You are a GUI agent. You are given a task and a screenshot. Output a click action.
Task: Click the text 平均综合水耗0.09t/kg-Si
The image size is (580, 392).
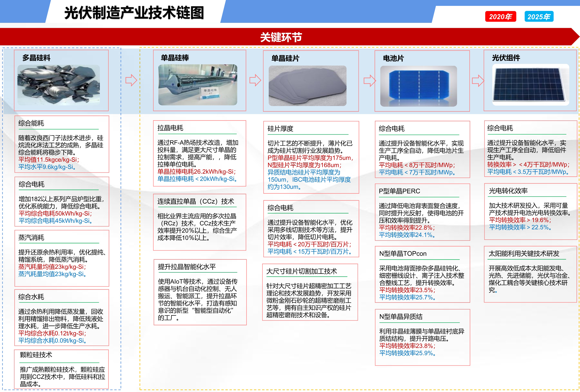click(52, 340)
